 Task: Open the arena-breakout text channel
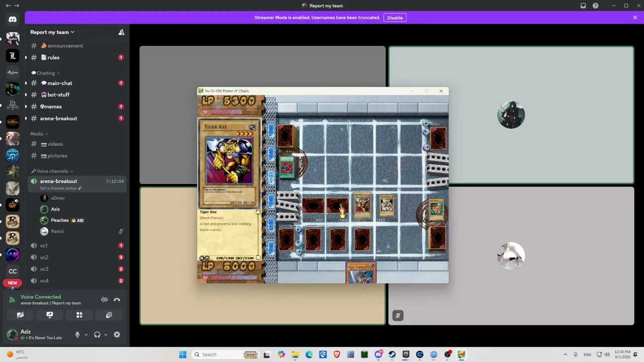tap(77, 118)
